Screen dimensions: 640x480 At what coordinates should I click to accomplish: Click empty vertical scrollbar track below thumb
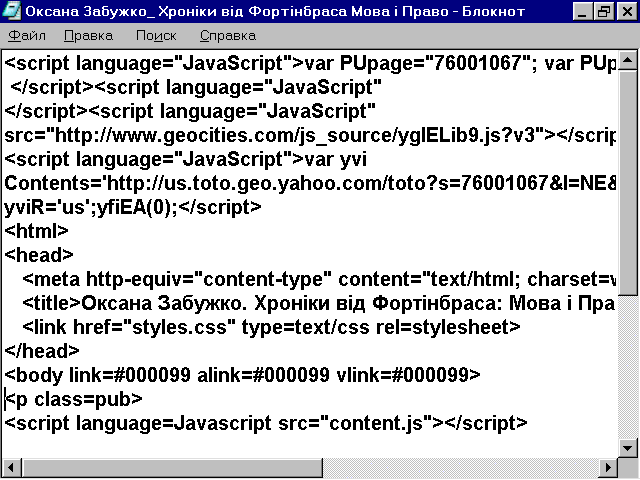[629, 370]
